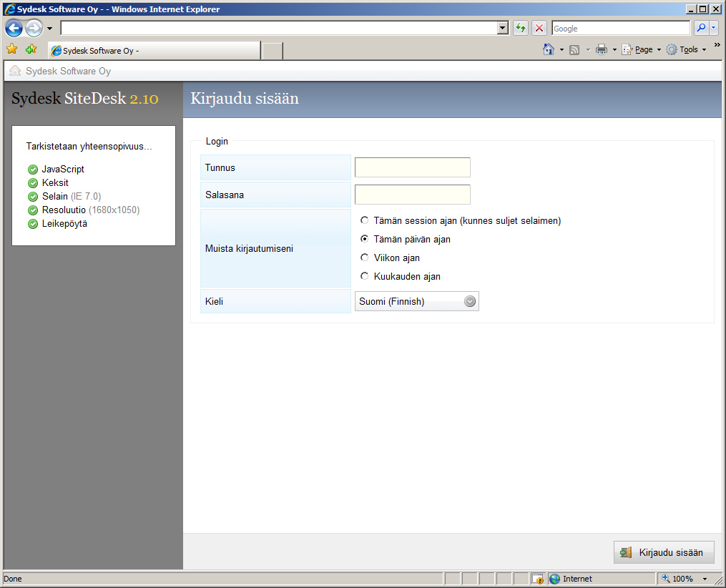Run search with the magnifier icon
The image size is (726, 588).
tap(701, 28)
